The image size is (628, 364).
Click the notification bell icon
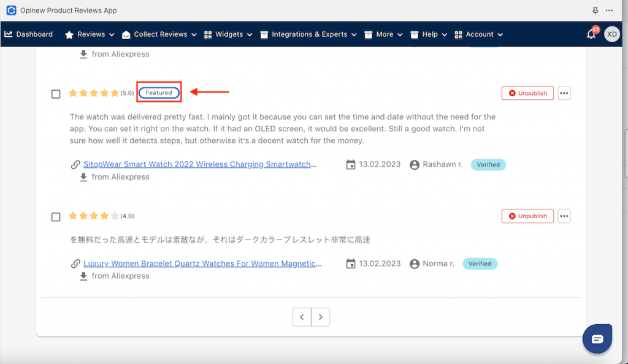click(x=591, y=34)
